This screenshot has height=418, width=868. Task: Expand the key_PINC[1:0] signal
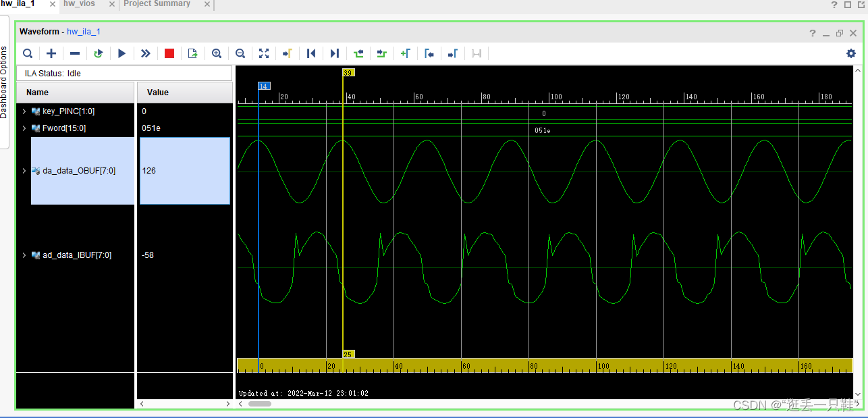pyautogui.click(x=24, y=111)
